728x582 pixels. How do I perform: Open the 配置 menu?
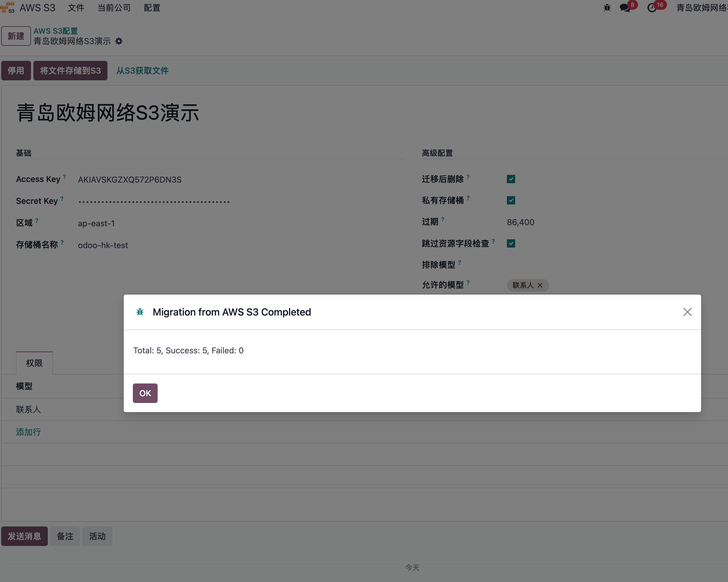(152, 8)
